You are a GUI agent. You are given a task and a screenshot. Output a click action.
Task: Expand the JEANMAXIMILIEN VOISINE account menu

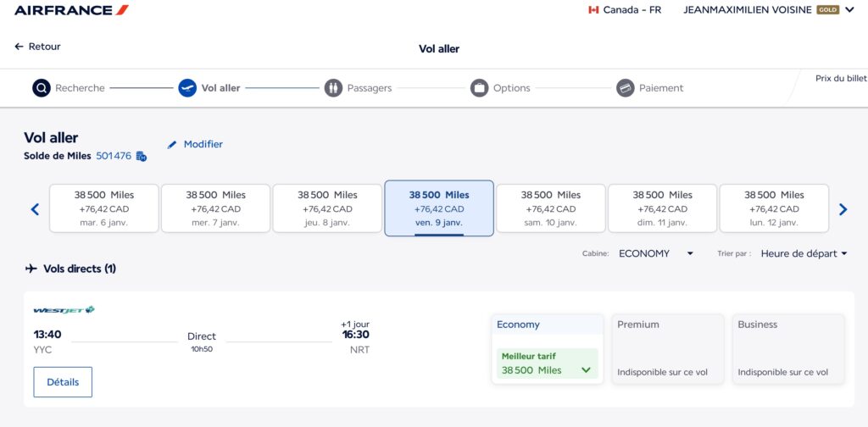tap(849, 10)
